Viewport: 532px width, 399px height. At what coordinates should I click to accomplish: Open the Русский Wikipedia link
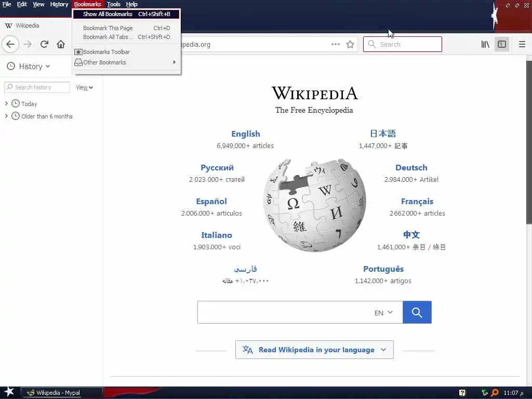217,168
